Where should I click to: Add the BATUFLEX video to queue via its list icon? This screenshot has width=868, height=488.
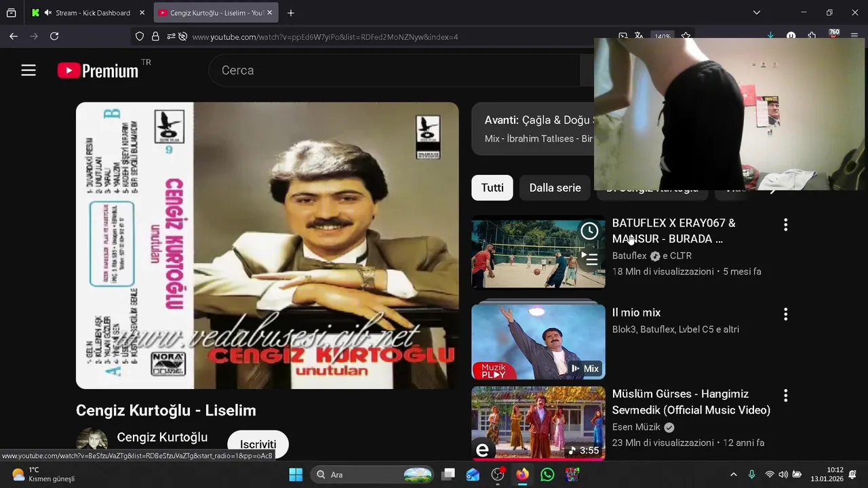coord(589,259)
